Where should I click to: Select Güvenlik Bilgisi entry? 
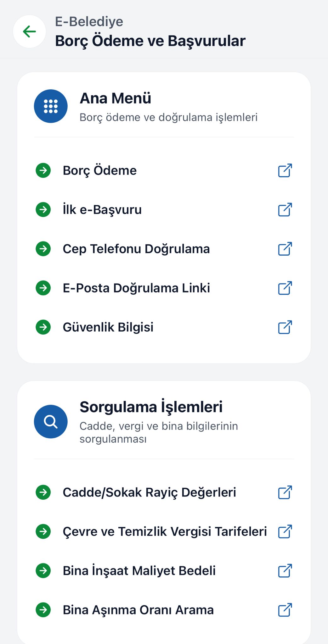pos(108,327)
